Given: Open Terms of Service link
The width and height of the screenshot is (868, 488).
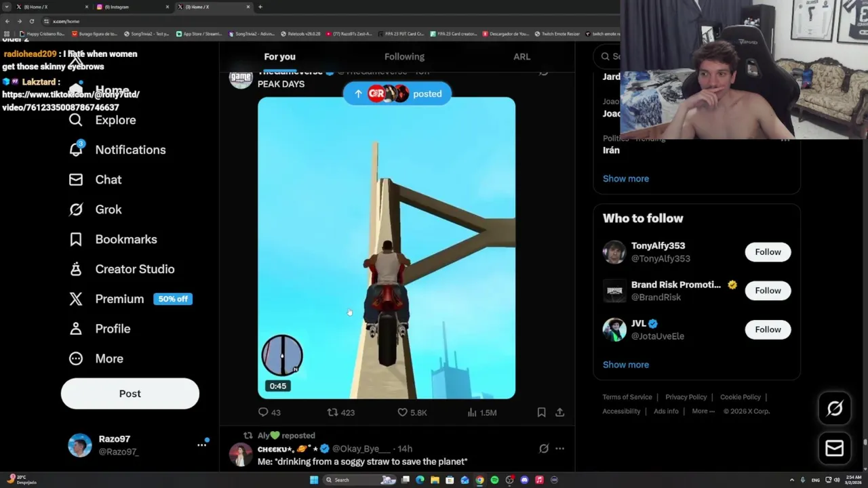Looking at the screenshot, I should click(627, 397).
